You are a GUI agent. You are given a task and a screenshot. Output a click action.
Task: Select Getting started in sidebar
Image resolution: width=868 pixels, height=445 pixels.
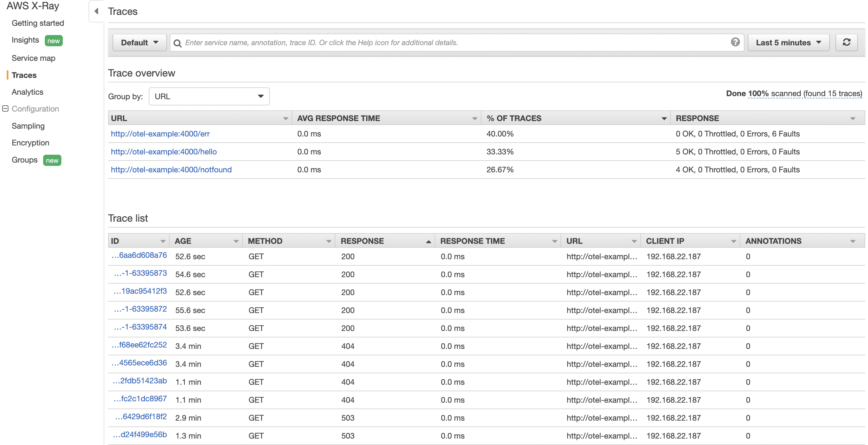[38, 23]
